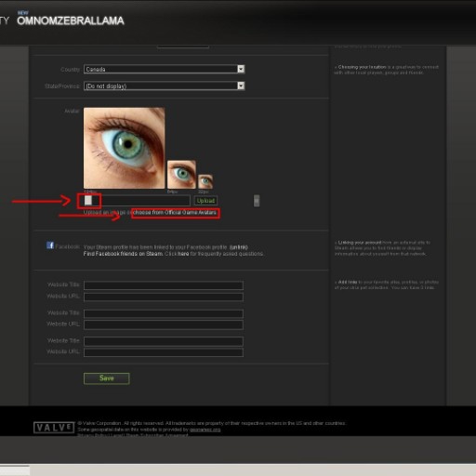Open choose from Official Game Avatars link
The height and width of the screenshot is (476, 476).
click(175, 213)
